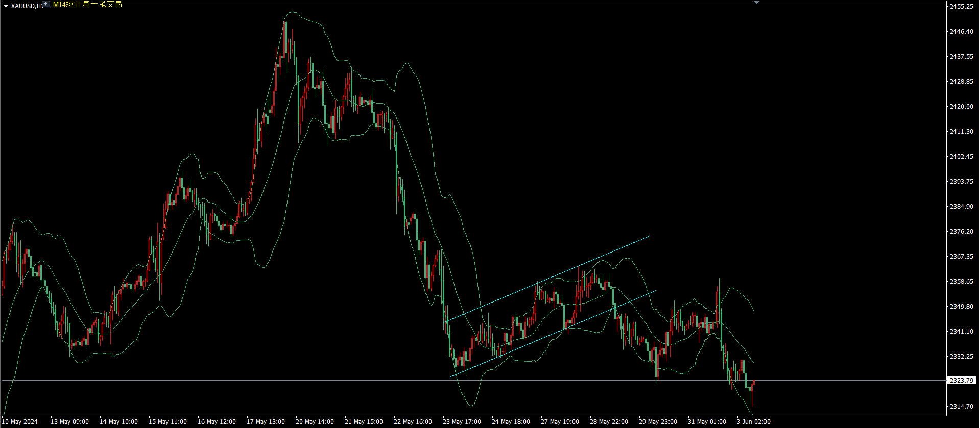Click the 3 Jun 02:00 time label

pyautogui.click(x=753, y=422)
